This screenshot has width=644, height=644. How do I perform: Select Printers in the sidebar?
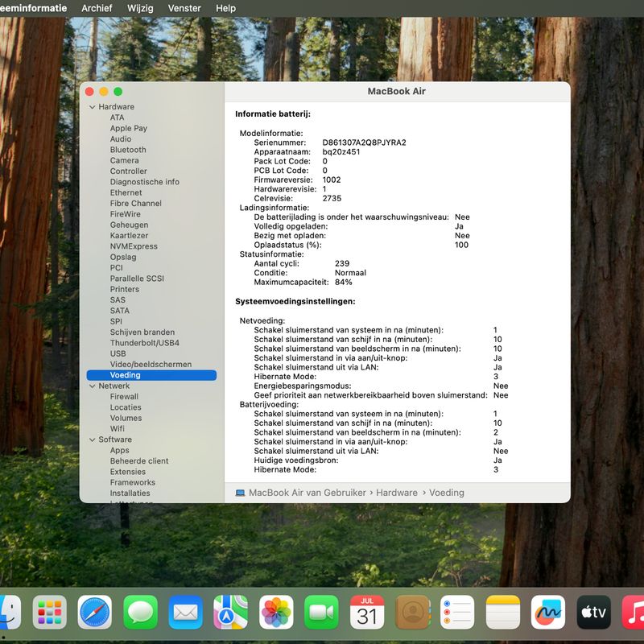point(125,289)
